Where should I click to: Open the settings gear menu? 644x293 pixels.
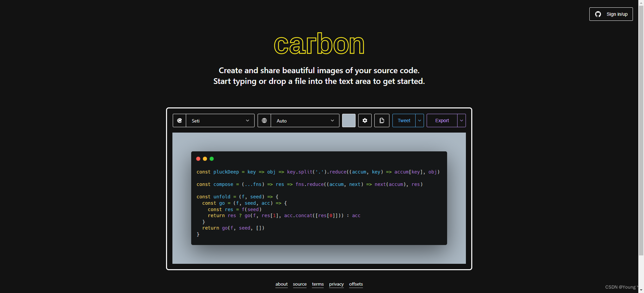(x=365, y=120)
